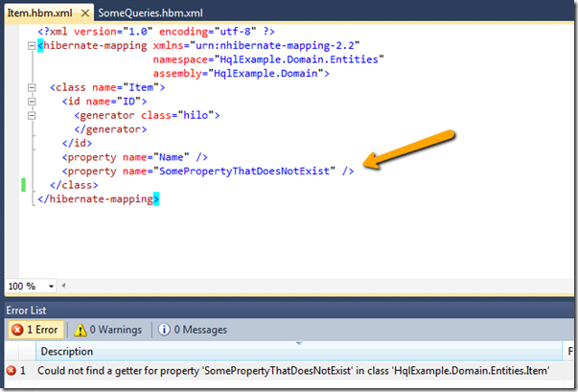This screenshot has height=392, width=578.
Task: Click the property name="Name" line
Action: coord(135,157)
